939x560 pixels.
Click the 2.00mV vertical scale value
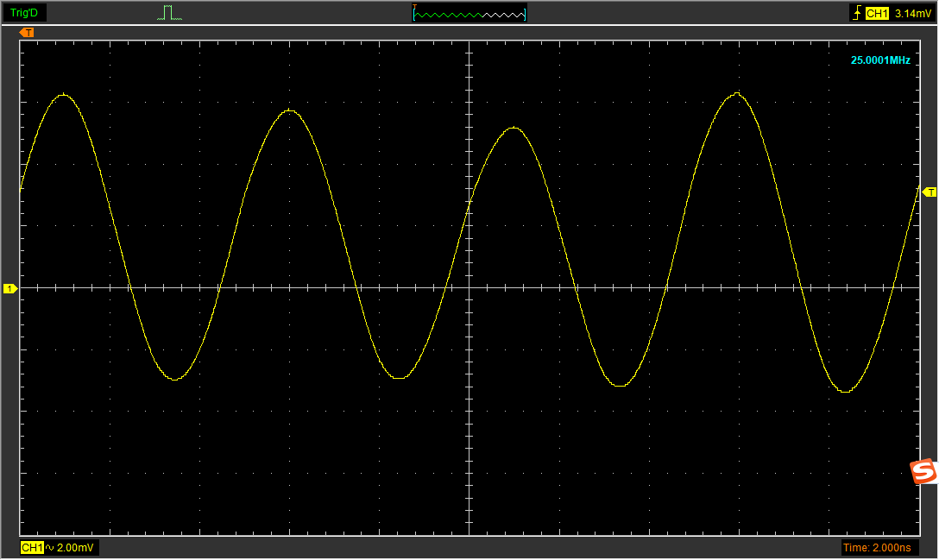click(x=75, y=547)
